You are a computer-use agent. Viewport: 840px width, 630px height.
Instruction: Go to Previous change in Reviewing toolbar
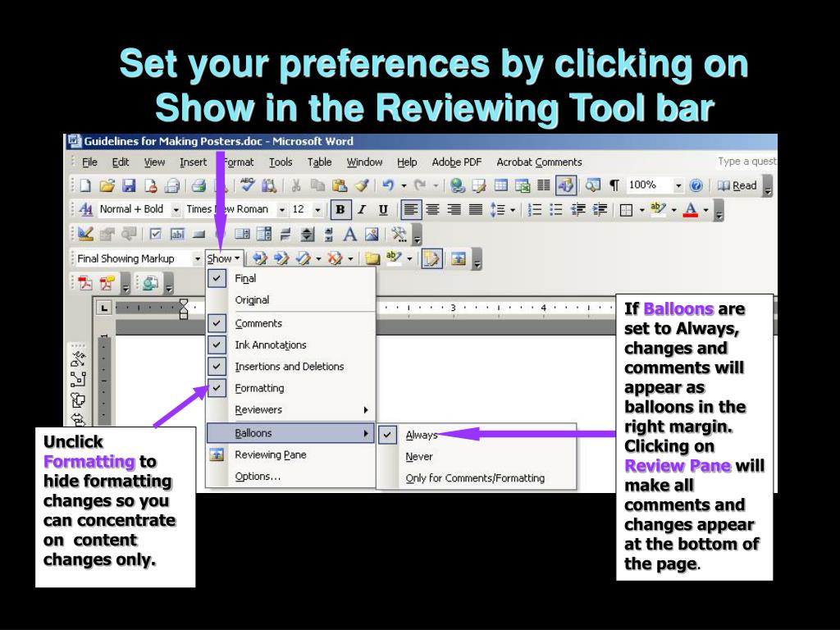pyautogui.click(x=260, y=258)
